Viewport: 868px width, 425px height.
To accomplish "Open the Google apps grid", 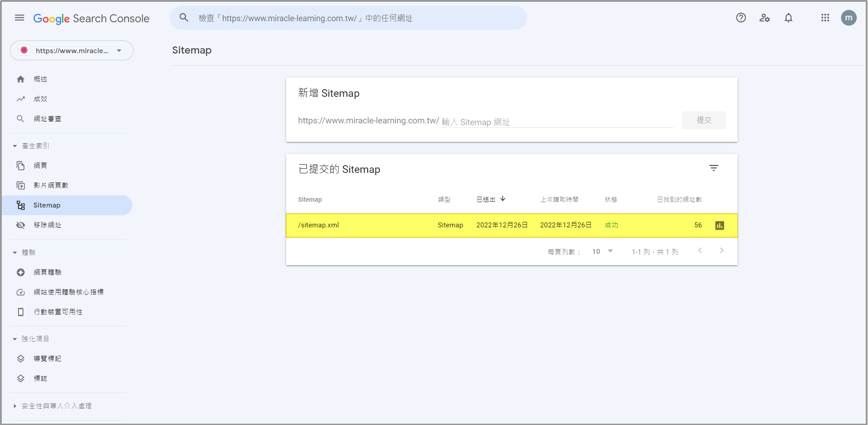I will point(825,18).
